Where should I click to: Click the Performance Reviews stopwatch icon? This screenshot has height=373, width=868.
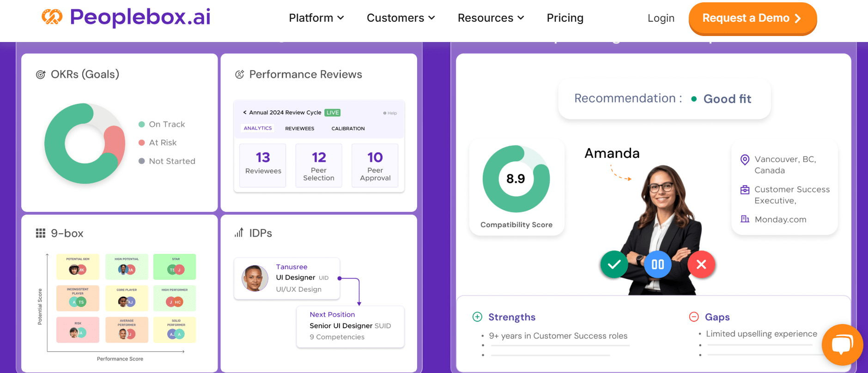pos(239,74)
